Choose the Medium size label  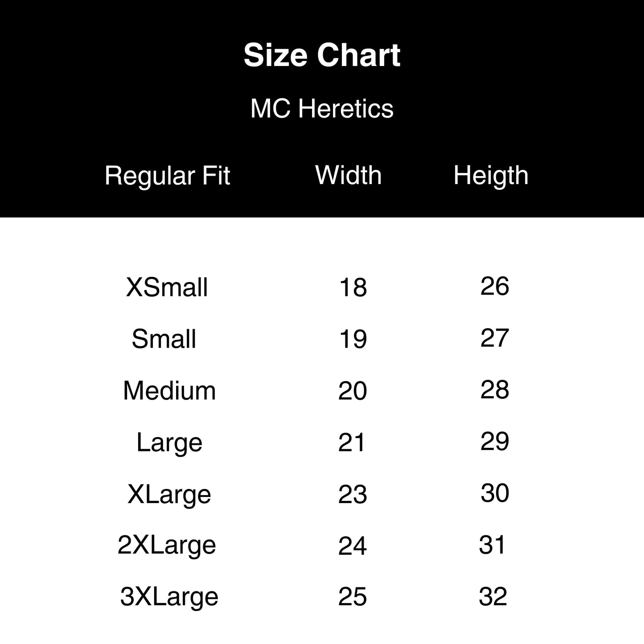(x=169, y=390)
